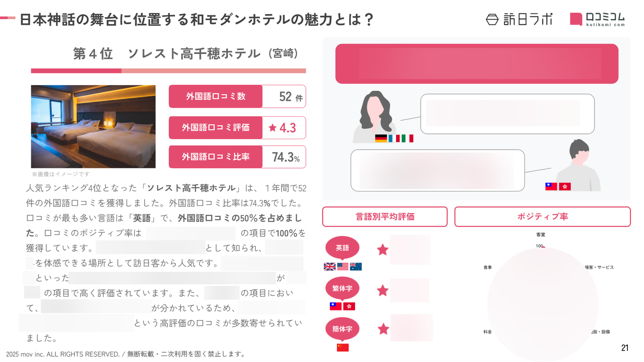
Task: Click the UK flag under 英語
Action: coord(330,266)
